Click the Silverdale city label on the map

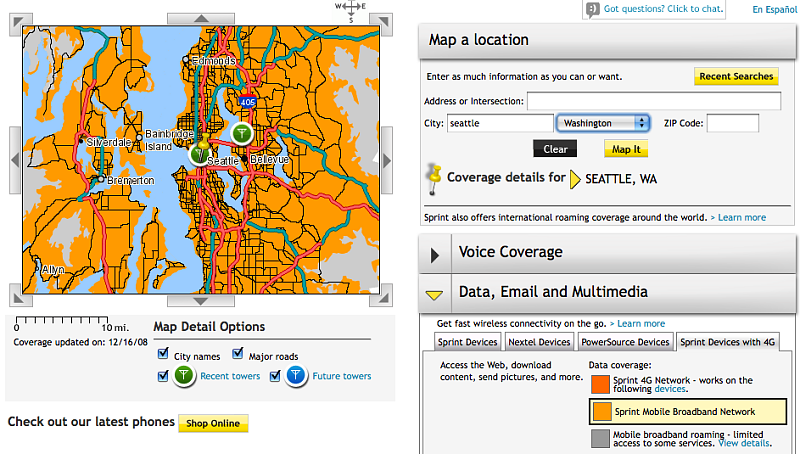click(109, 142)
